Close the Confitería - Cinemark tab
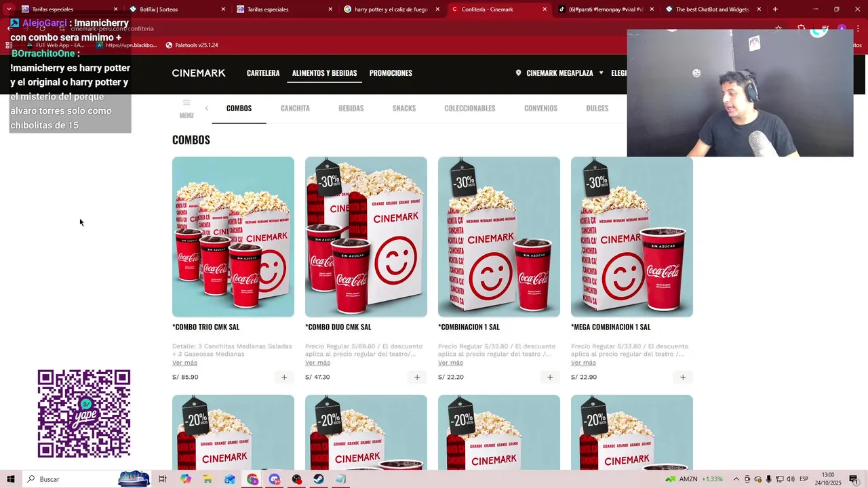The image size is (868, 488). point(545,9)
